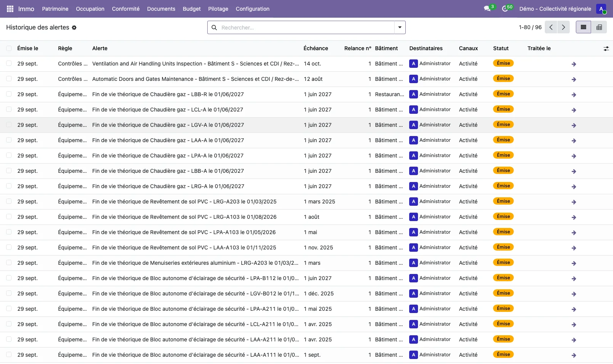
Task: Open the Documents menu
Action: (x=161, y=9)
